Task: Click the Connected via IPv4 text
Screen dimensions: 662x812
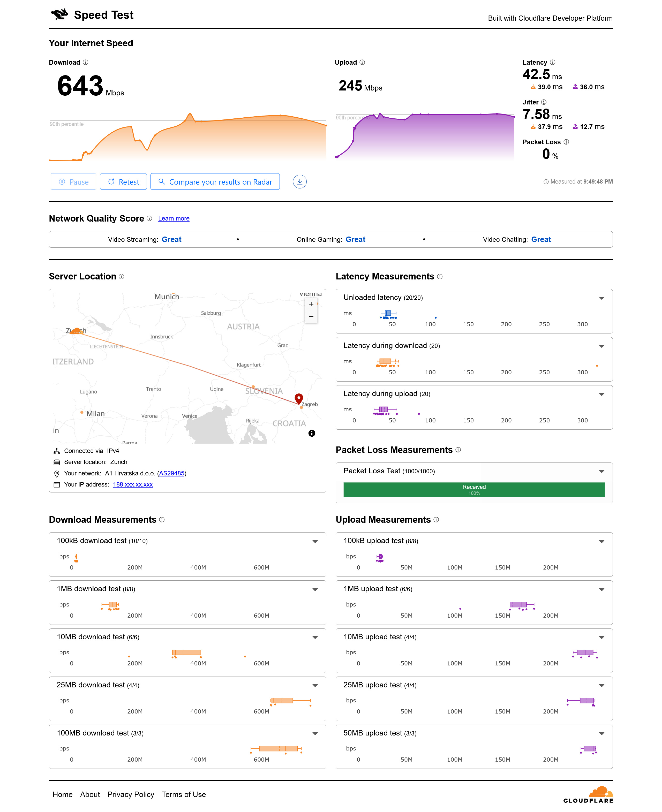Action: [x=92, y=451]
